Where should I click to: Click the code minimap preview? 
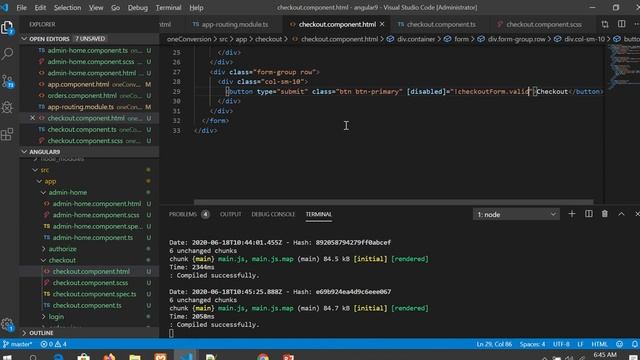tap(623, 66)
